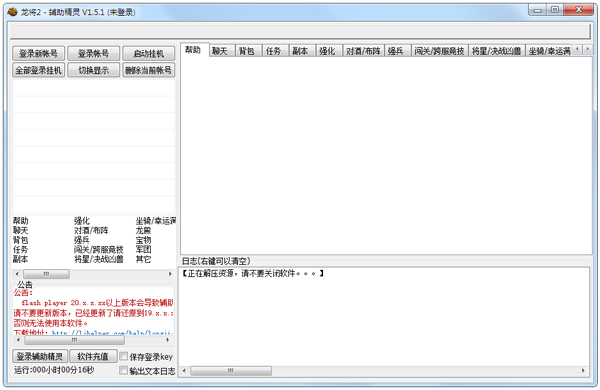Minimize the 龙将2 window
Screen dimensions: 600x390
click(538, 10)
